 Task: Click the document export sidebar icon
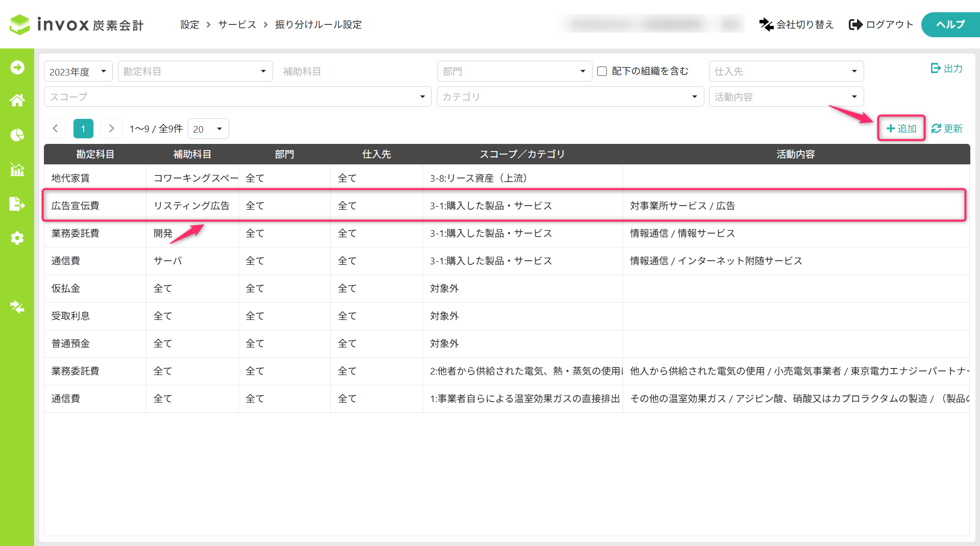coord(17,204)
